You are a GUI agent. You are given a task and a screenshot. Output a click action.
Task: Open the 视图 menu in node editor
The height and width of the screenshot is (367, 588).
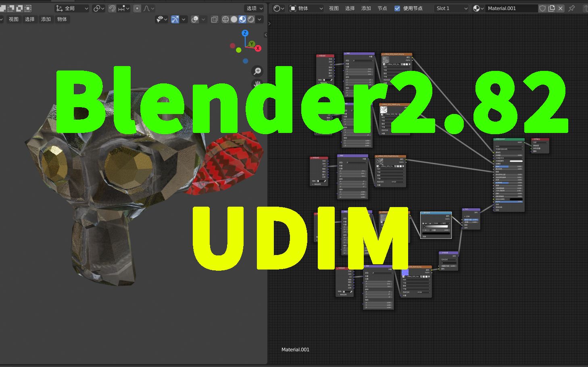(334, 8)
